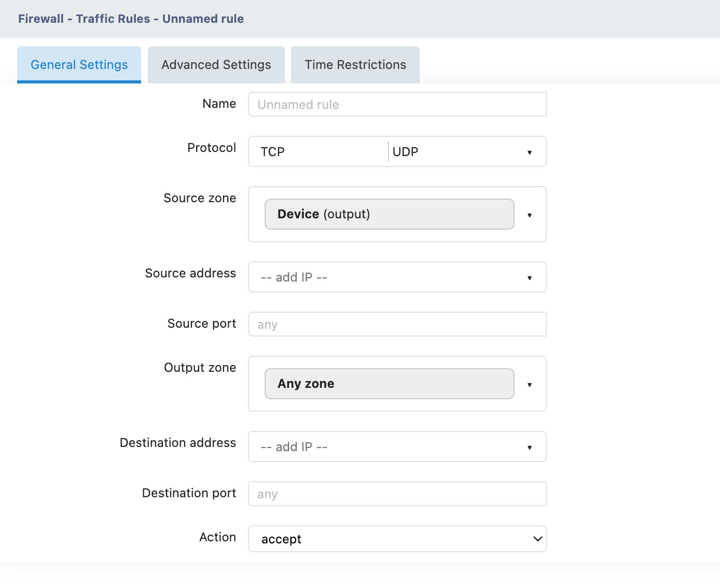
Task: Click the Source address add IP field
Action: (x=384, y=277)
